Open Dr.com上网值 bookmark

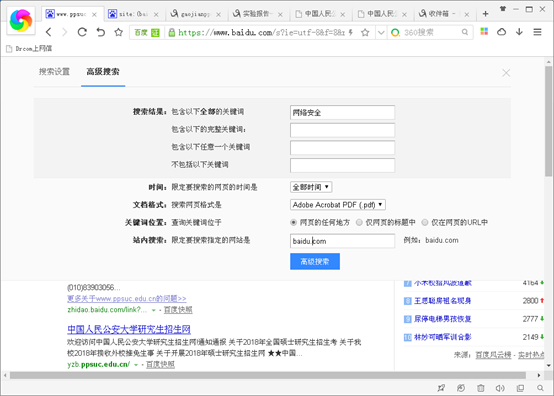click(x=29, y=49)
